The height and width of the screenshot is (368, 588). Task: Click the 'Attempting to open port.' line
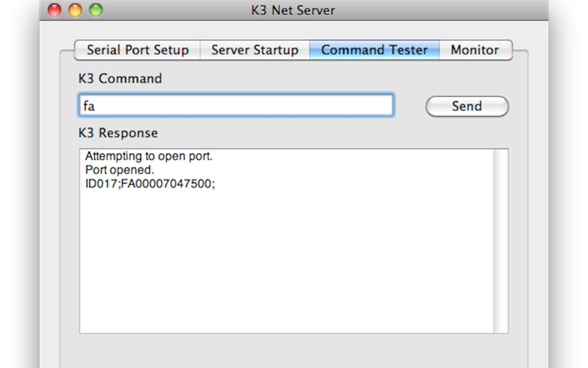149,156
